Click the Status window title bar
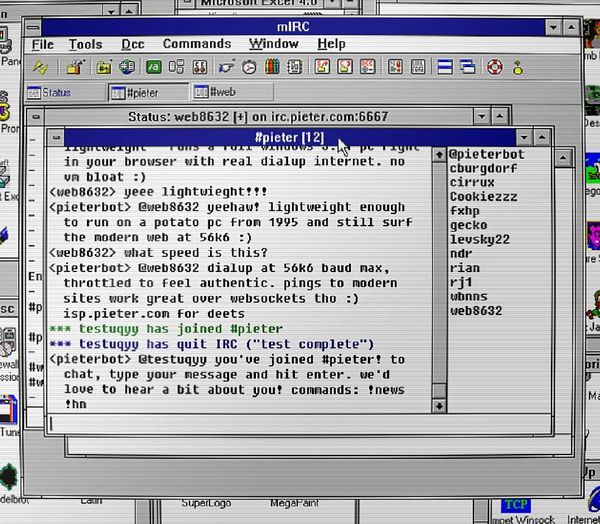This screenshot has width=600, height=524. pos(258,116)
